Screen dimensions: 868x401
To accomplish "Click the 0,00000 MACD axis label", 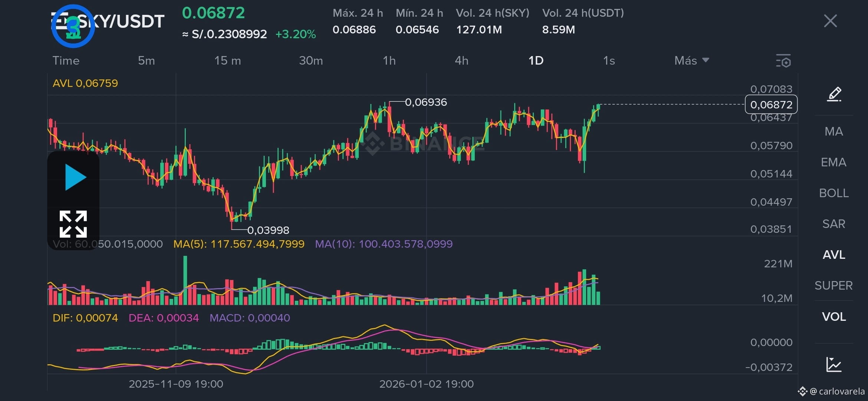I will pos(771,342).
